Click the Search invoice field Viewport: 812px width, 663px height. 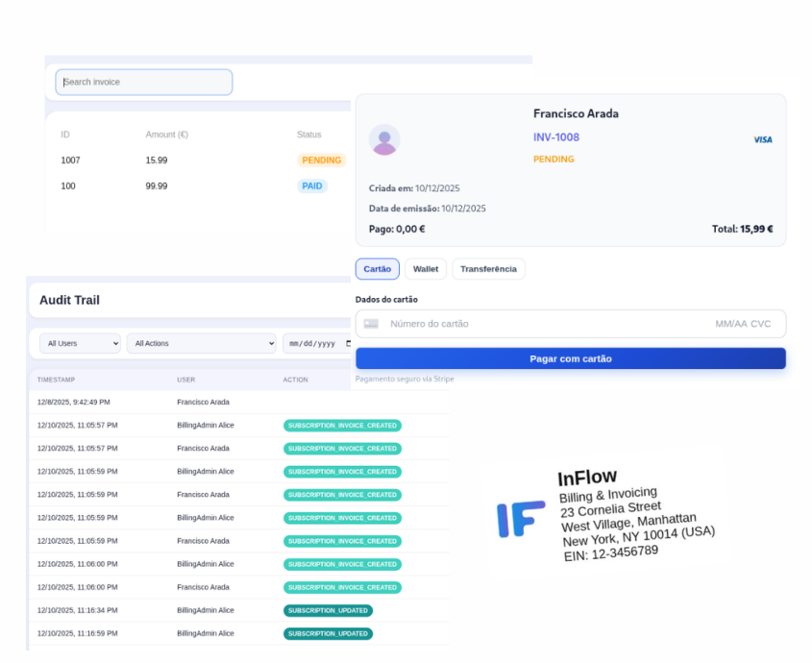(x=143, y=82)
